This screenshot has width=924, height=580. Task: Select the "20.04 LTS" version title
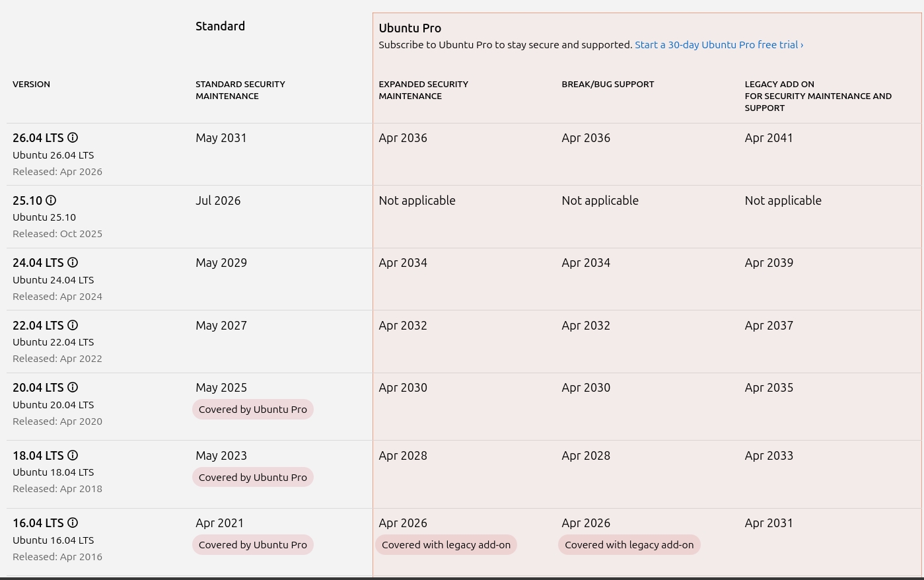click(38, 388)
